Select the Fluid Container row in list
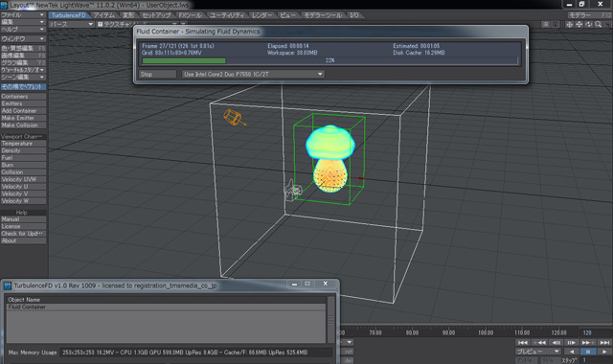Image resolution: width=613 pixels, height=364 pixels. pos(166,307)
